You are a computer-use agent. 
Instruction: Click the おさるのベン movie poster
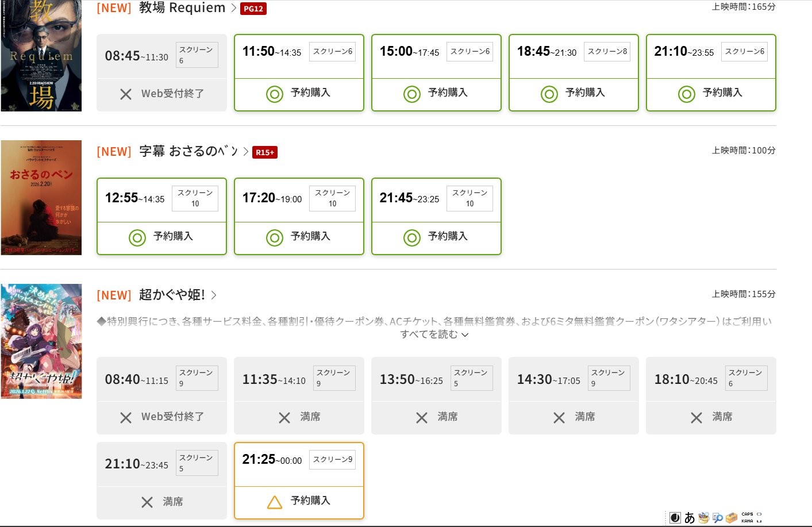(41, 197)
